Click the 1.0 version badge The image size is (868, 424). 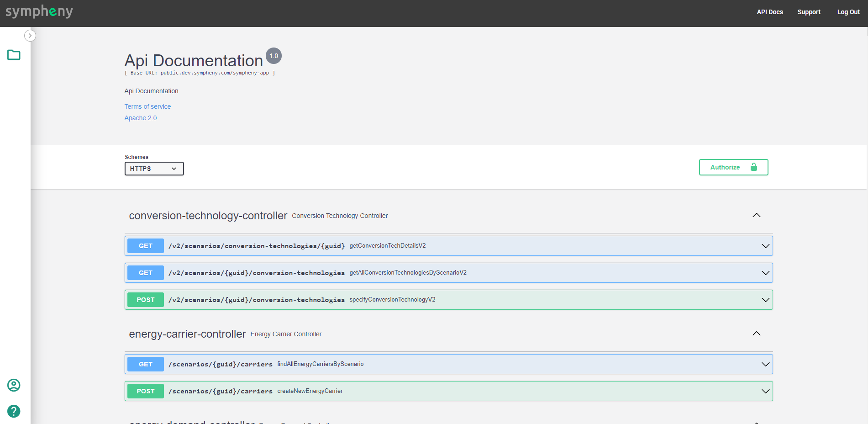(274, 56)
